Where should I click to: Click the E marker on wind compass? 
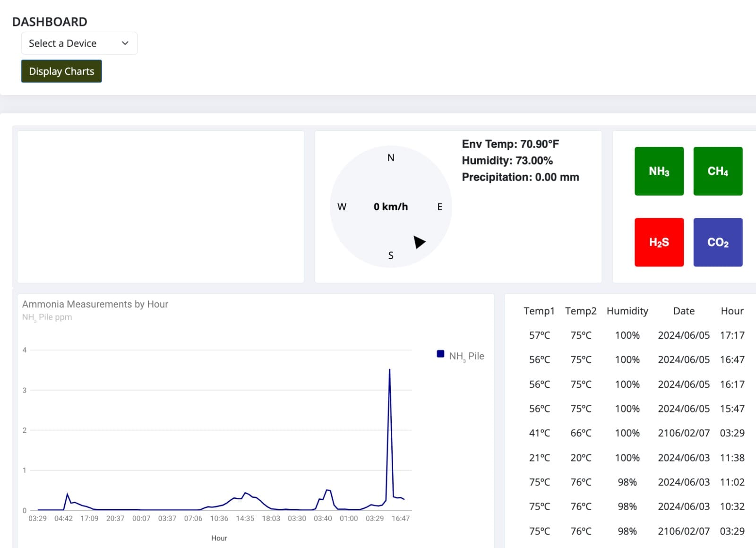(440, 207)
